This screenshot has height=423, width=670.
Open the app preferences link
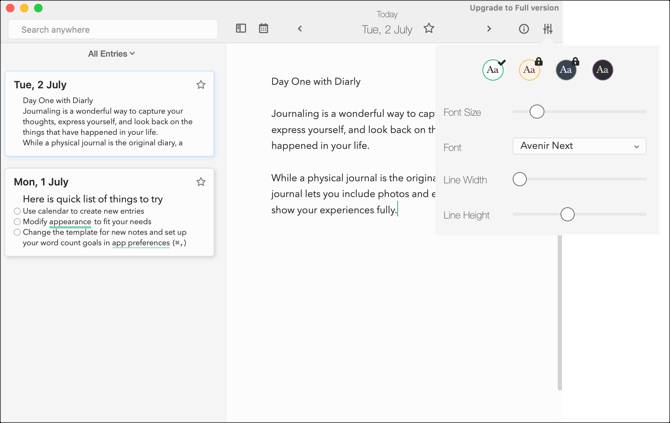coord(141,243)
